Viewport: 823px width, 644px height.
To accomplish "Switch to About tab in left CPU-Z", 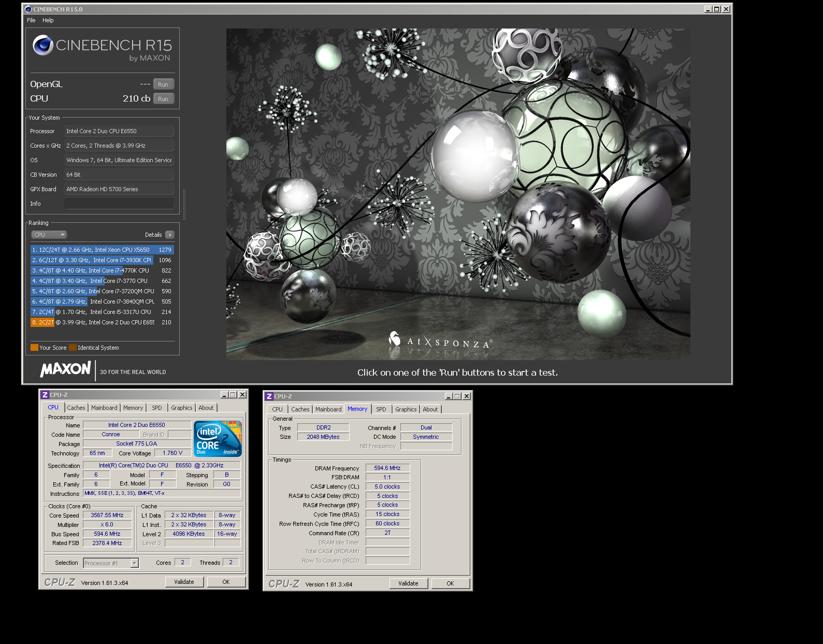I will tap(206, 408).
